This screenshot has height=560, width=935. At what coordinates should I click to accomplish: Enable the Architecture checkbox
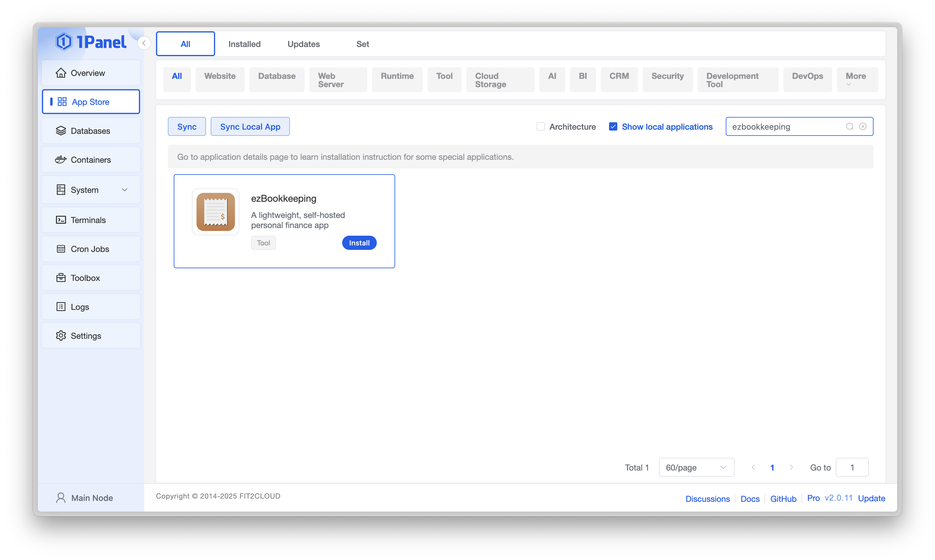pos(540,126)
